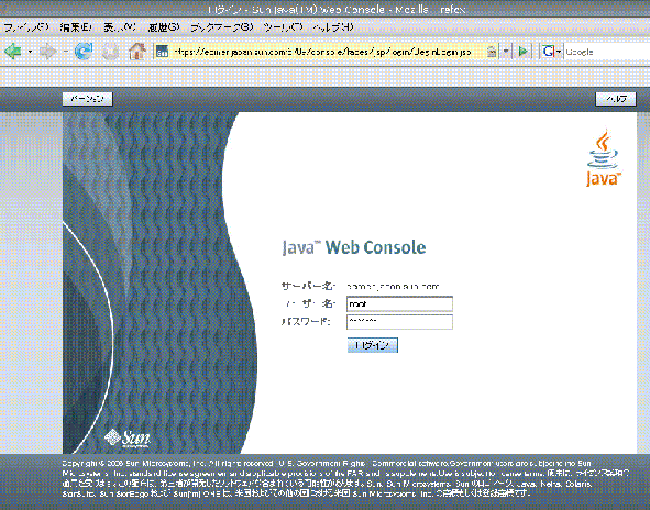Click the ログイン (Login) button

pyautogui.click(x=373, y=345)
